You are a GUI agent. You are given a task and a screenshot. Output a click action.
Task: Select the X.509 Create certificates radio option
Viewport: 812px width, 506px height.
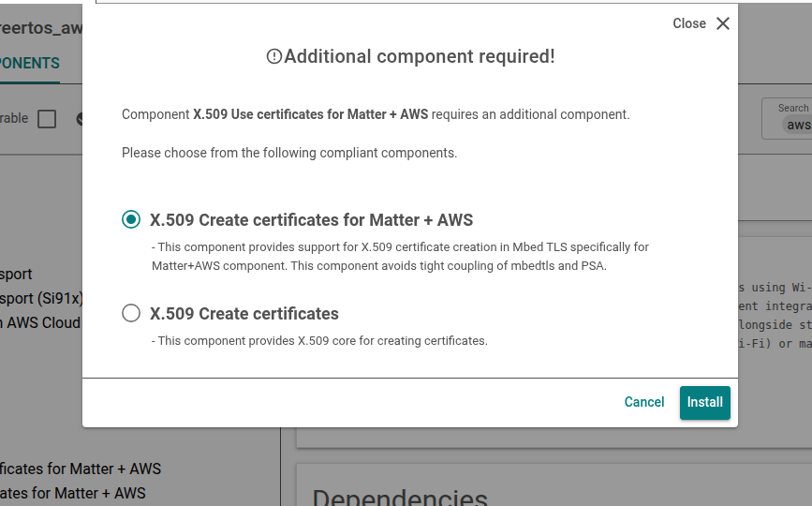tap(131, 313)
